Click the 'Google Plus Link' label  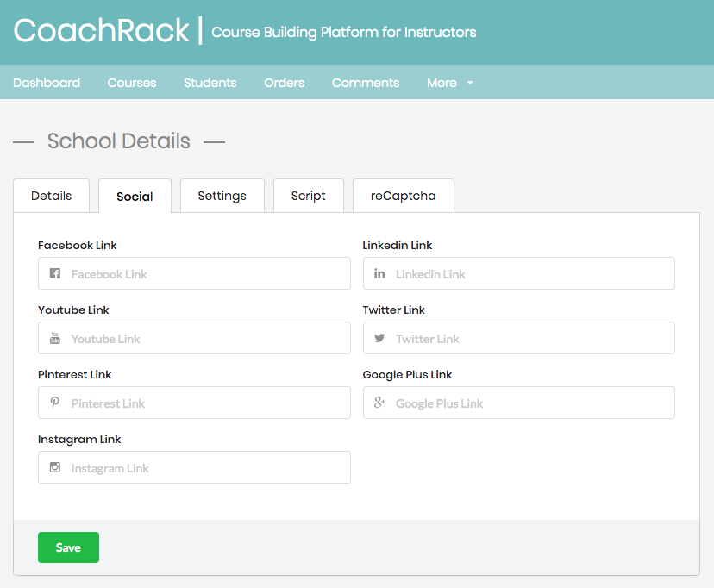click(407, 374)
